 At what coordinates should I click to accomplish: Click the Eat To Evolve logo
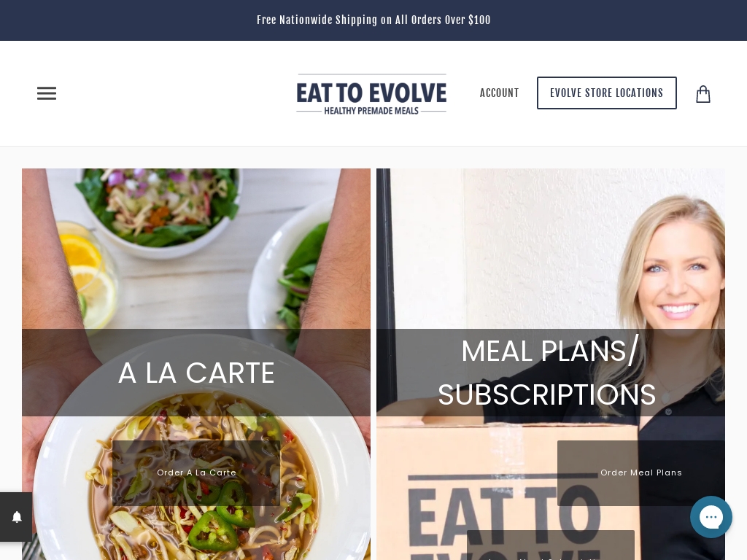click(x=371, y=94)
